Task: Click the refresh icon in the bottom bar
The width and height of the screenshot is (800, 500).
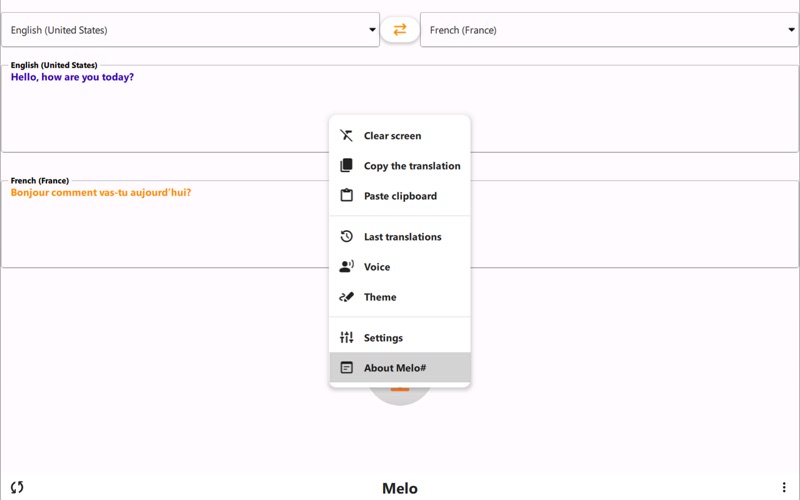Action: click(17, 487)
